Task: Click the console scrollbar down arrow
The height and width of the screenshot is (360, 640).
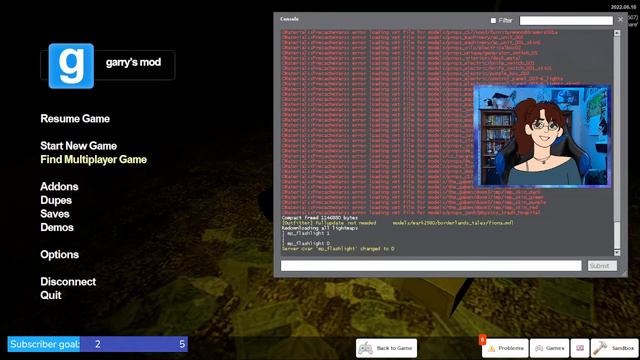Action: [617, 253]
